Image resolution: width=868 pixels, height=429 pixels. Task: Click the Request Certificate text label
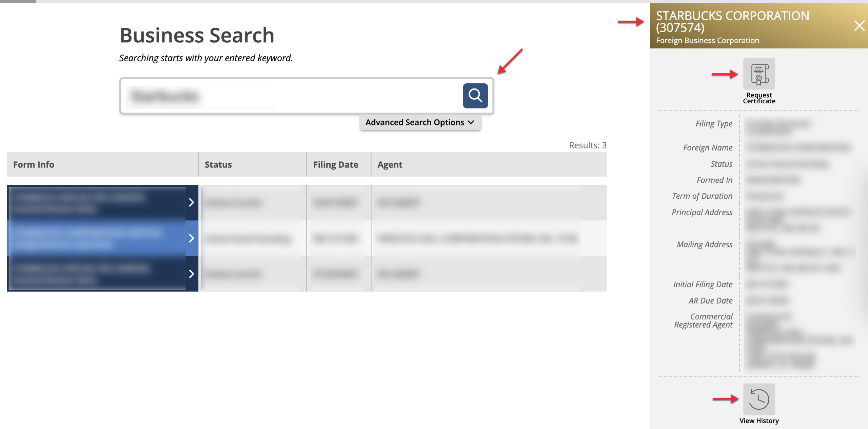(759, 98)
